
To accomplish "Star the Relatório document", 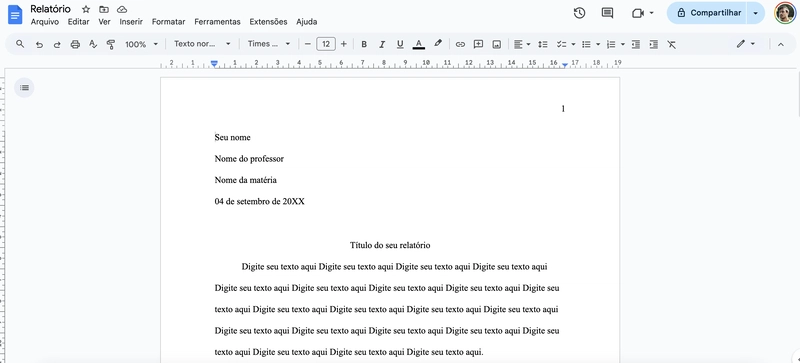I will [86, 9].
